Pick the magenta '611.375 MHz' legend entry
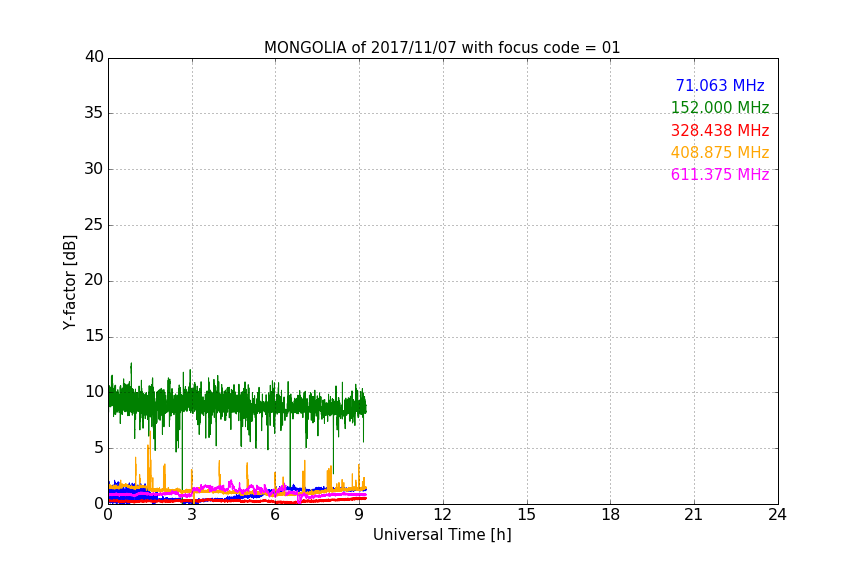The height and width of the screenshot is (576, 864). pyautogui.click(x=720, y=175)
